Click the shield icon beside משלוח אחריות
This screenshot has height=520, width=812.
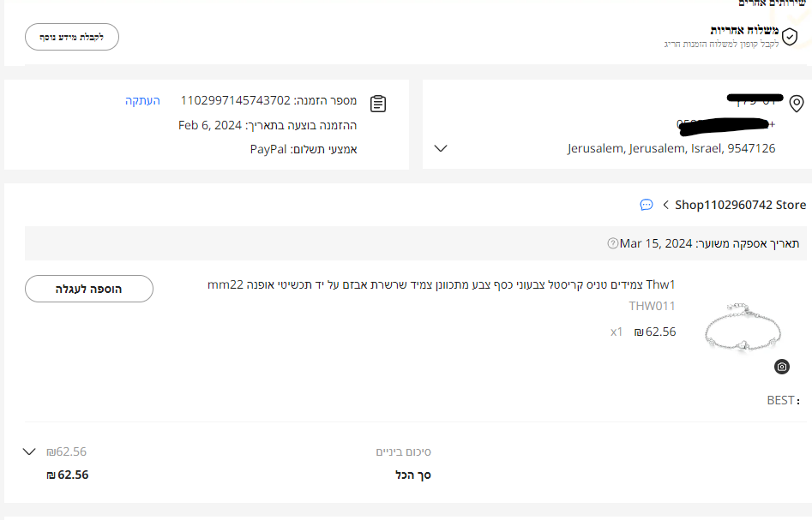(791, 37)
